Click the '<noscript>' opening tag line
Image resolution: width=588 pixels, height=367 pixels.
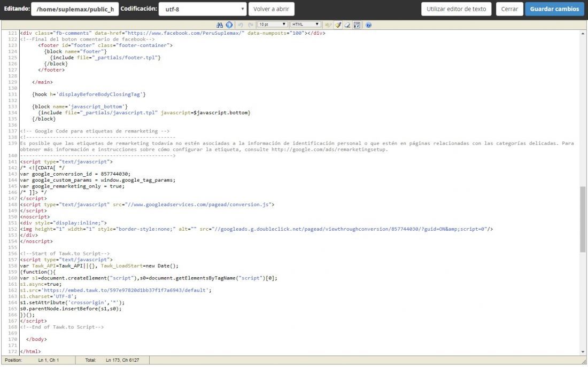(35, 217)
